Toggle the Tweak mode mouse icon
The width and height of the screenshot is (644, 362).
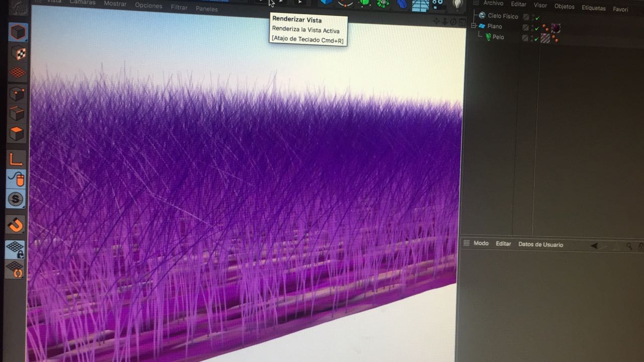point(16,179)
